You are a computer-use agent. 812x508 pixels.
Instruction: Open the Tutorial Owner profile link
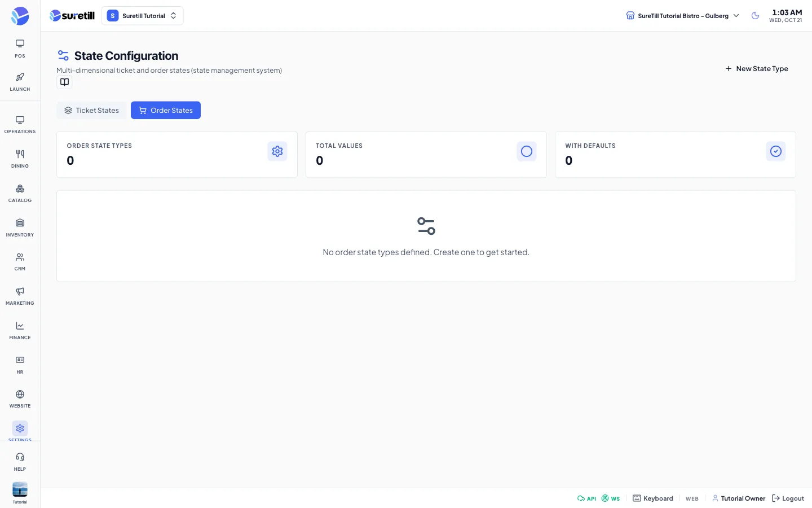click(739, 498)
